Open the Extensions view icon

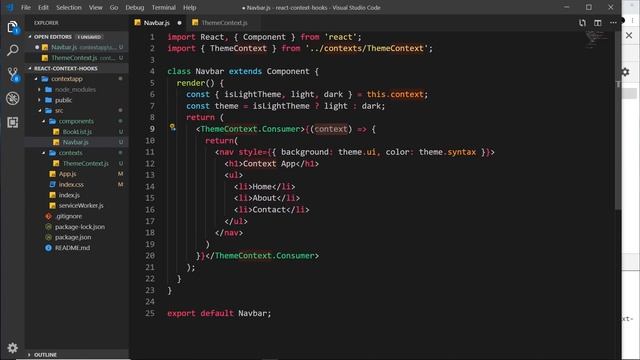[x=13, y=122]
